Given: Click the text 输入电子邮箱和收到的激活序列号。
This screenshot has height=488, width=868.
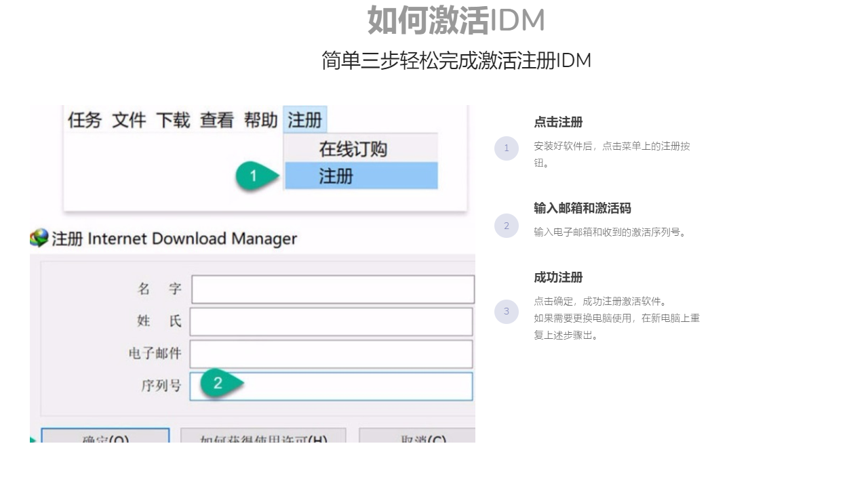Looking at the screenshot, I should click(x=612, y=232).
